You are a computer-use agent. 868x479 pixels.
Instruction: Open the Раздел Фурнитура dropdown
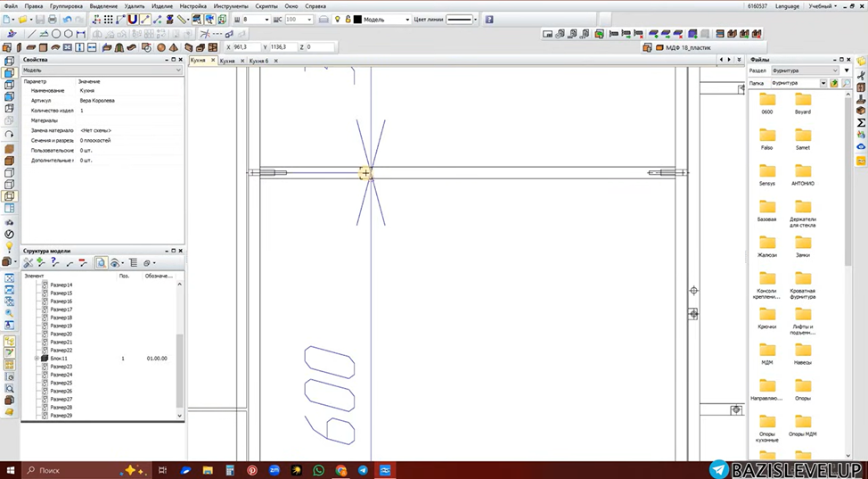pos(805,70)
